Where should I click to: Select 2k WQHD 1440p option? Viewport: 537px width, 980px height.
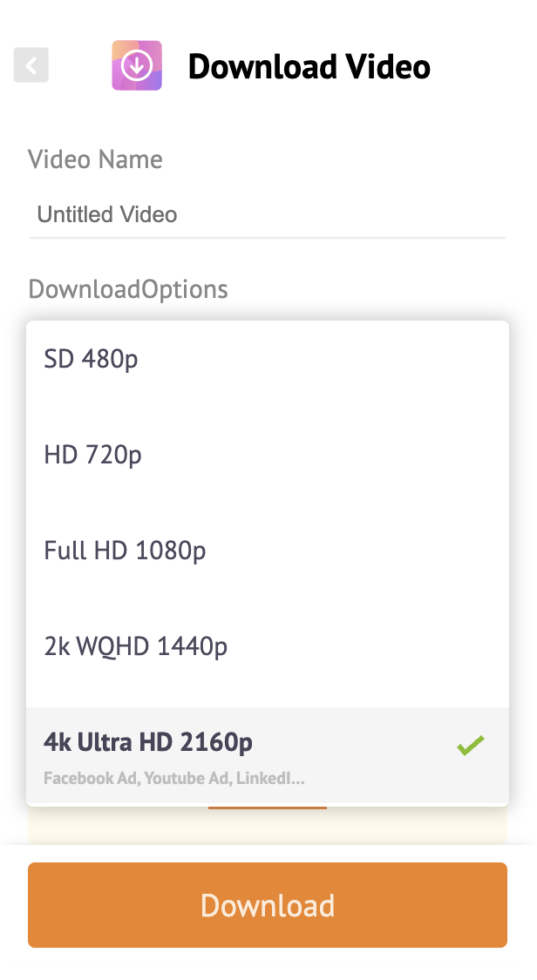click(136, 646)
